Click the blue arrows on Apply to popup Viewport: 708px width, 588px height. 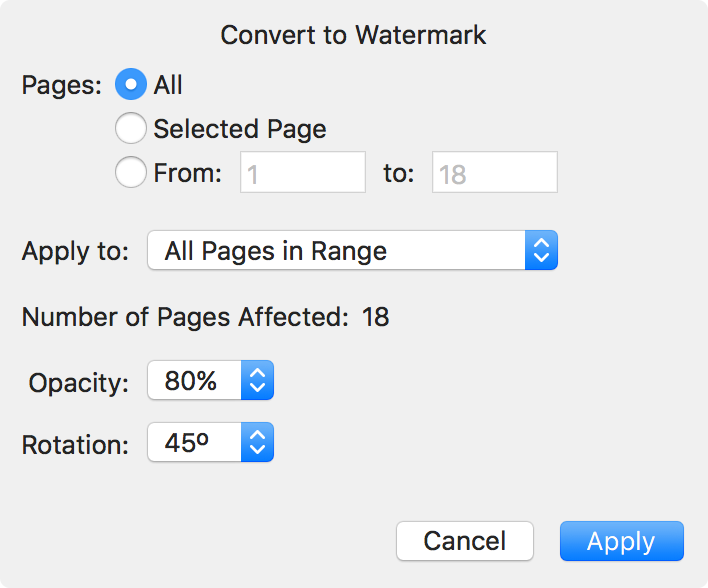click(x=540, y=251)
